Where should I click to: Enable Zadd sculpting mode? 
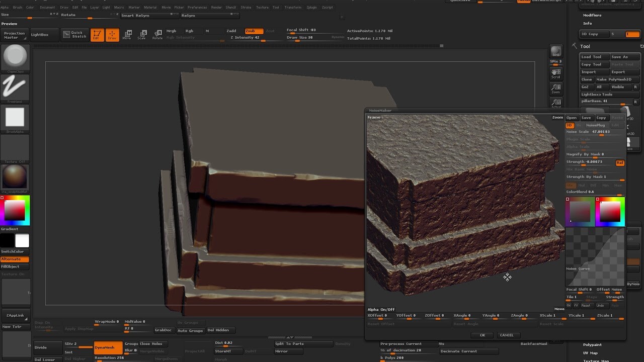(231, 31)
